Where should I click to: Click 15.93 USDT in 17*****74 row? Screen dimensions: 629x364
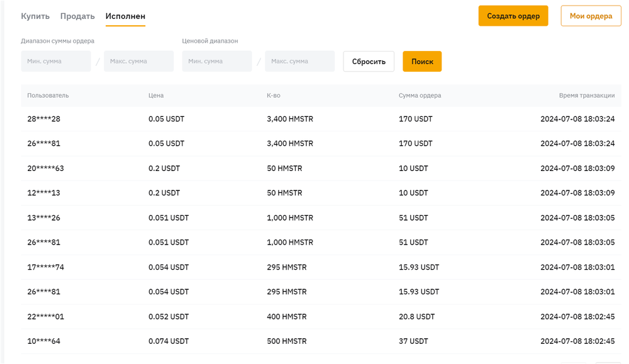click(419, 267)
